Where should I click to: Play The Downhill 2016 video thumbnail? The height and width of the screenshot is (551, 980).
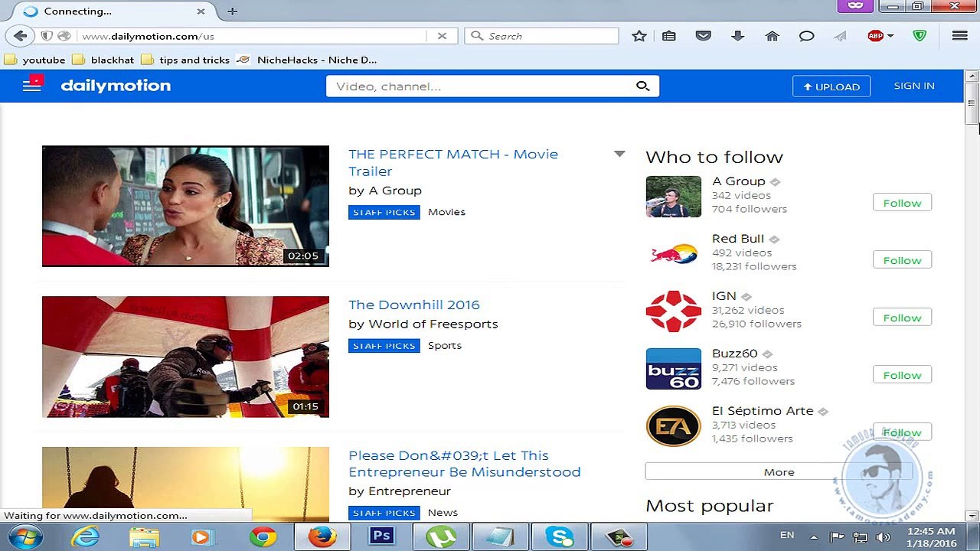pyautogui.click(x=185, y=357)
